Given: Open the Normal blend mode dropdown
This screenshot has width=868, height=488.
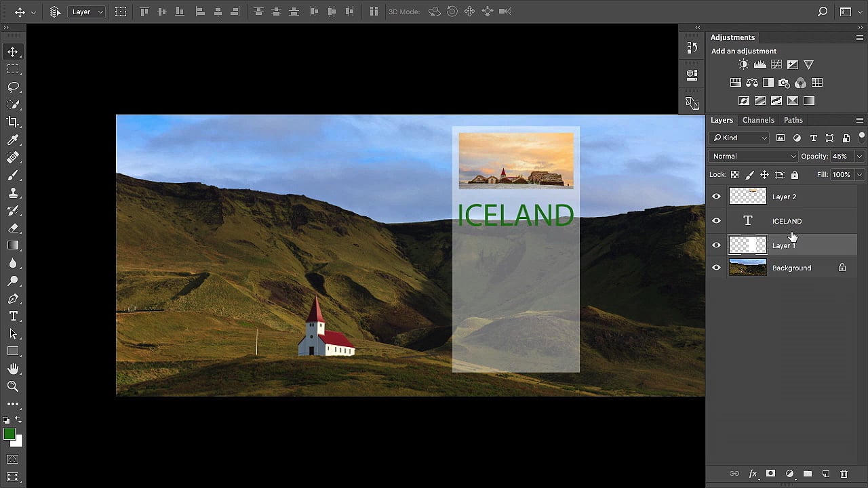Looking at the screenshot, I should point(753,156).
